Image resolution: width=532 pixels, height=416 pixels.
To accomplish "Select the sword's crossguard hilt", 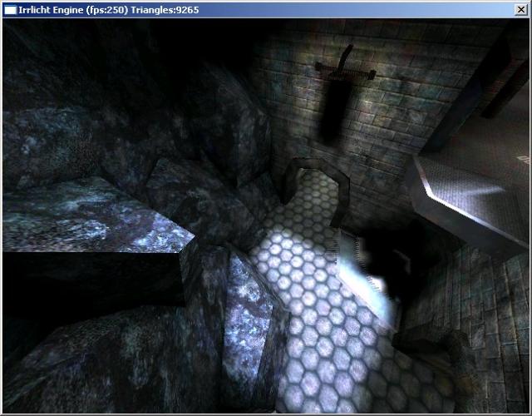I will coord(344,72).
